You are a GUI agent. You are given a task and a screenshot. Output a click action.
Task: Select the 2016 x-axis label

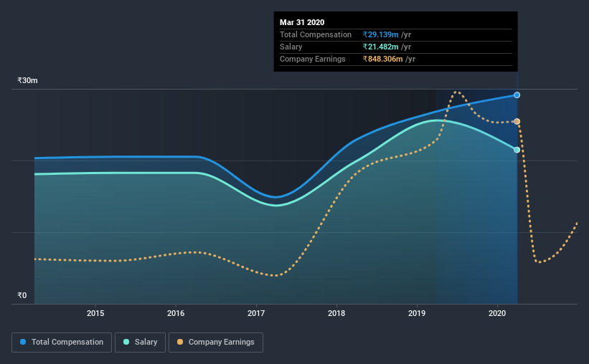tap(176, 313)
